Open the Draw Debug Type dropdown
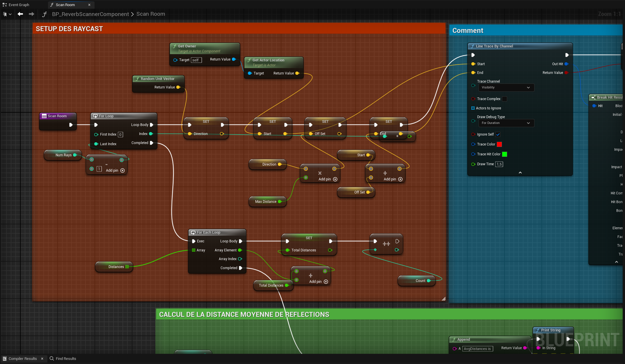This screenshot has height=364, width=625. (x=506, y=123)
